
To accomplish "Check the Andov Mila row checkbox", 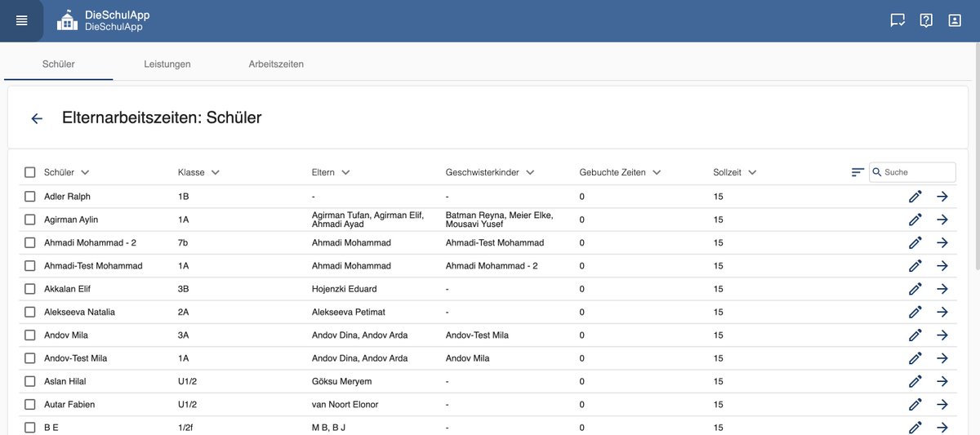I will click(x=30, y=335).
